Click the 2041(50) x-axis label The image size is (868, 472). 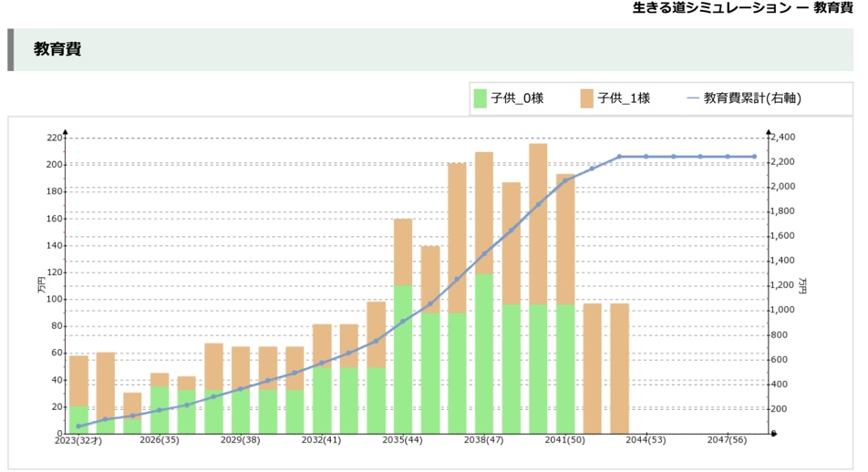(x=565, y=440)
